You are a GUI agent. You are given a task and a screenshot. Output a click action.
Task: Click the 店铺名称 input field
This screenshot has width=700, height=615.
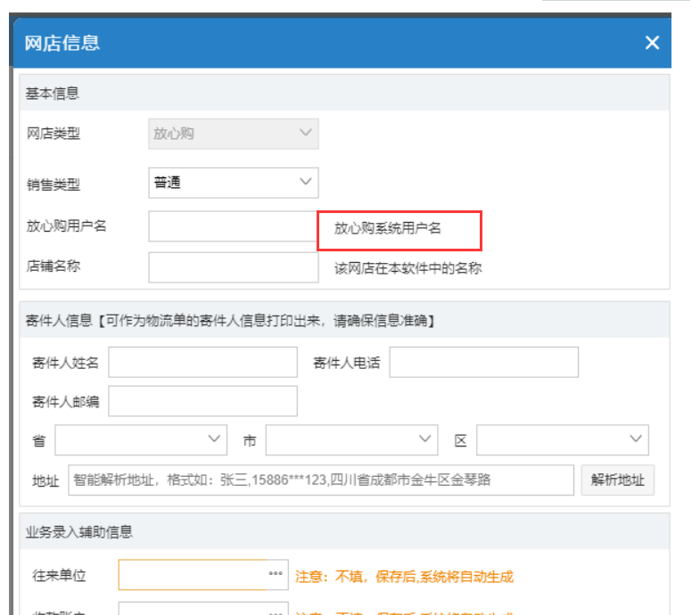tap(233, 267)
